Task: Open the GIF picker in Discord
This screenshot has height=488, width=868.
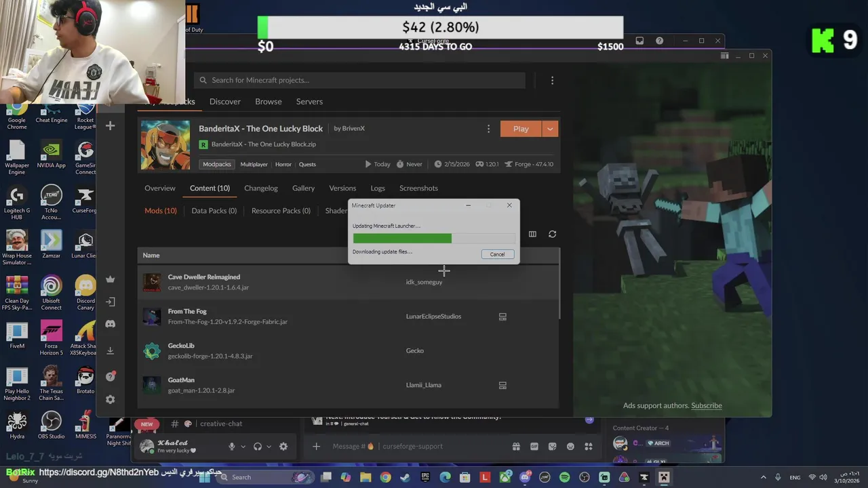Action: click(x=534, y=447)
